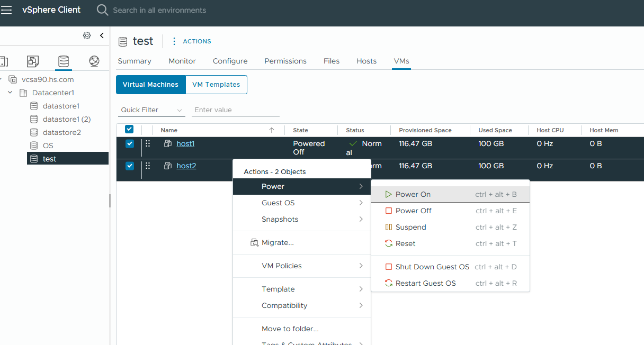The width and height of the screenshot is (644, 345).
Task: Click the three-dot icon beside ACTIONS
Action: point(174,41)
